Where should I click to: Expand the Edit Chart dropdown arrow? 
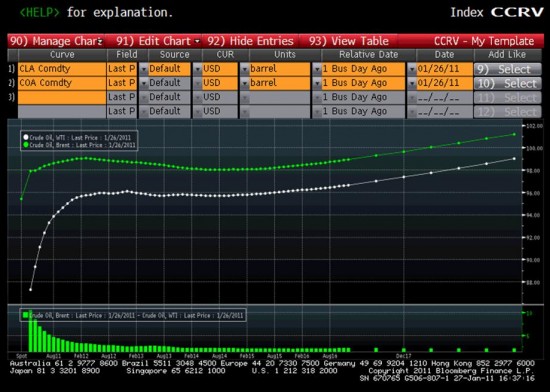[x=197, y=41]
